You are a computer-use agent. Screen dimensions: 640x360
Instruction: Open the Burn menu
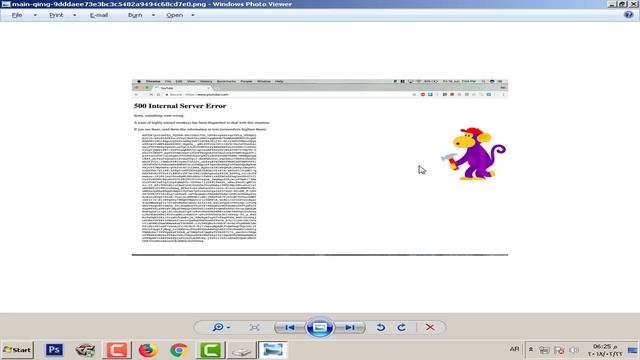tap(135, 15)
